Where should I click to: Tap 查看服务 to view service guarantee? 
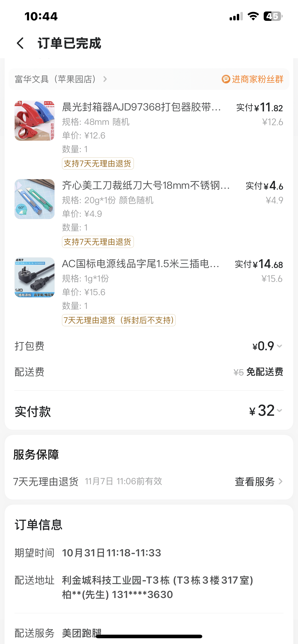tap(255, 482)
